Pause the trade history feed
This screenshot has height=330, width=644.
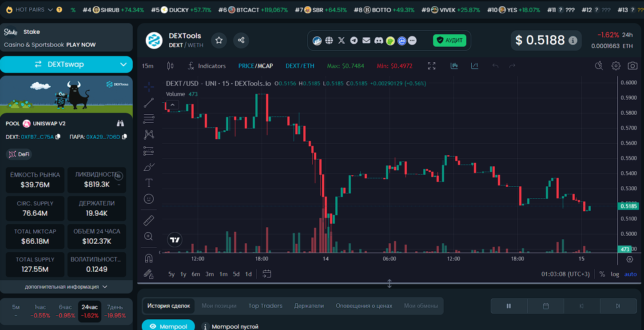509,306
